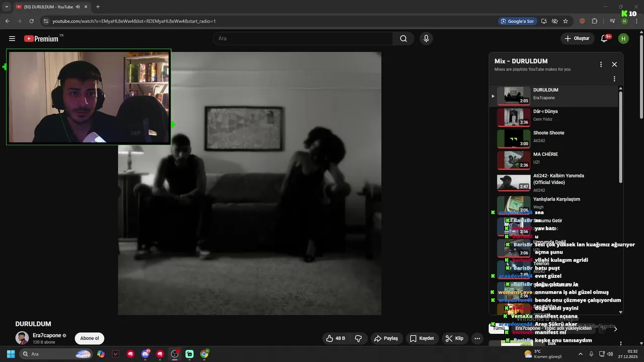Screen dimensions: 644x362
Task: Dislike the DURULDUM video
Action: pyautogui.click(x=359, y=338)
